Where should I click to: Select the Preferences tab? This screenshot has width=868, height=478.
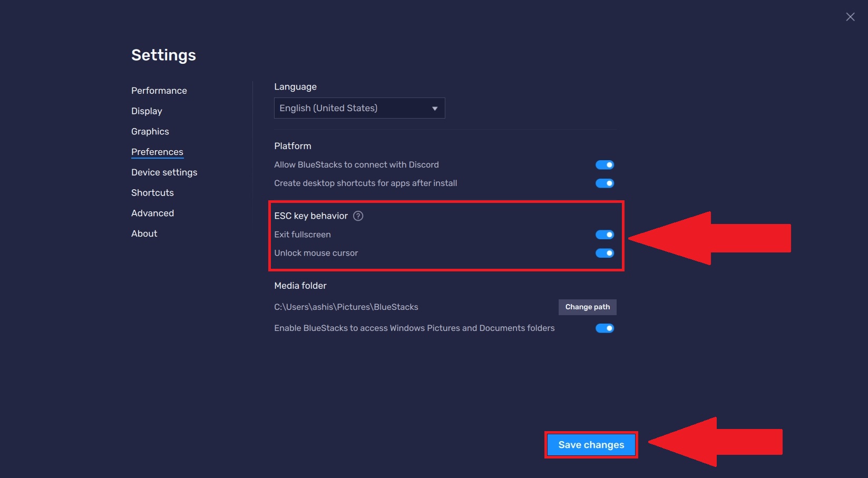157,151
